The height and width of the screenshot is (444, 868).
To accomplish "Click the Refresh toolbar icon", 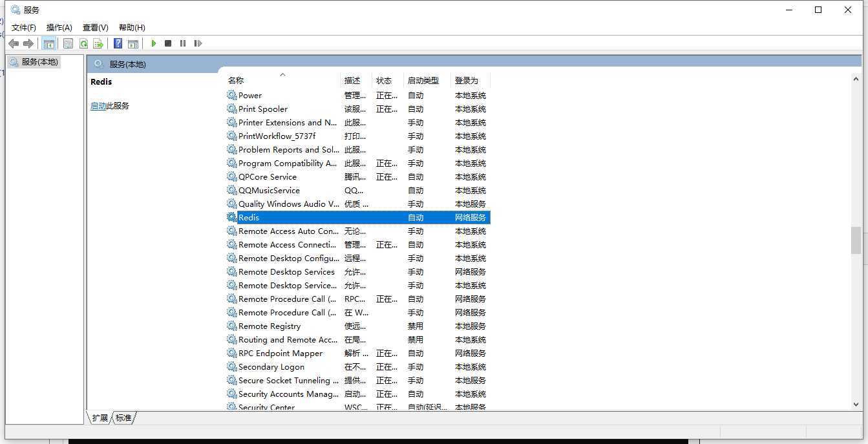I will point(83,43).
